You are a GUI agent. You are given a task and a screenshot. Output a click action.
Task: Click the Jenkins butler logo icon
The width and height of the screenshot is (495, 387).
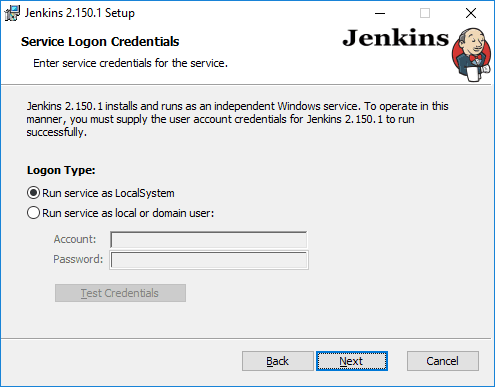click(472, 55)
